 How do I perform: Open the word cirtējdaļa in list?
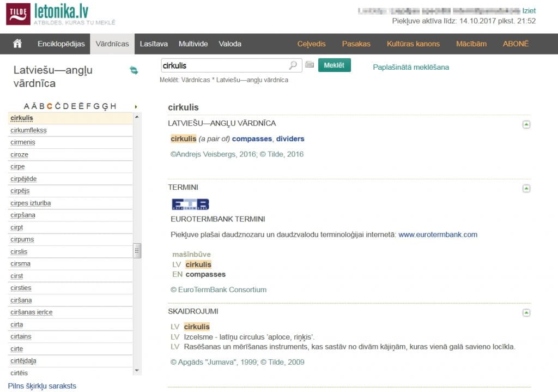point(23,361)
